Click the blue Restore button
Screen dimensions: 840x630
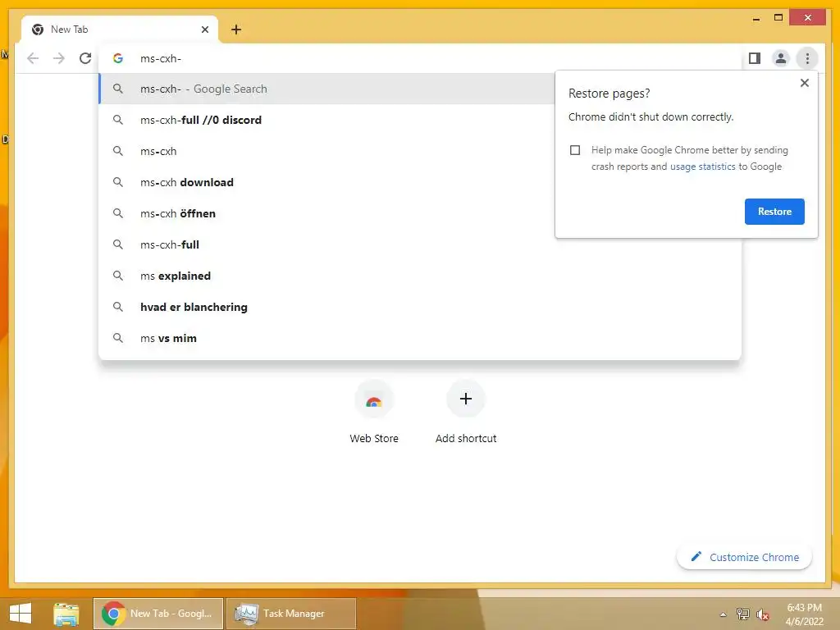tap(774, 212)
